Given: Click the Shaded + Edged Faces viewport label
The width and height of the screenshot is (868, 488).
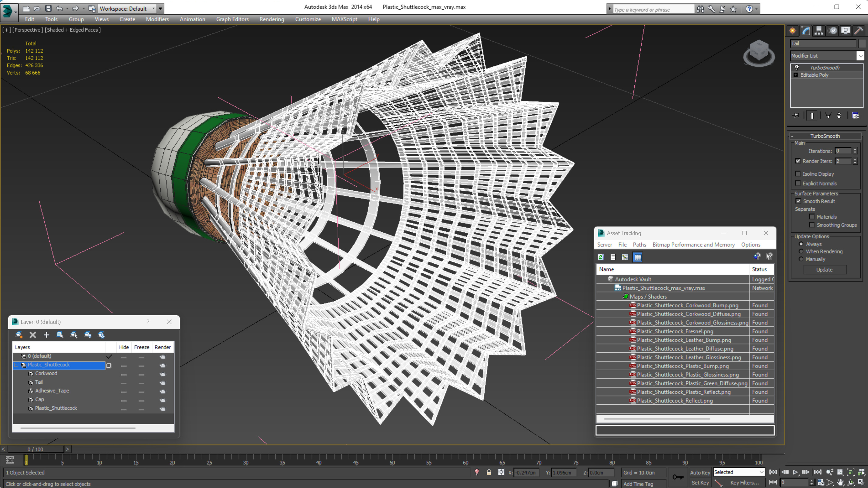Looking at the screenshot, I should [73, 29].
